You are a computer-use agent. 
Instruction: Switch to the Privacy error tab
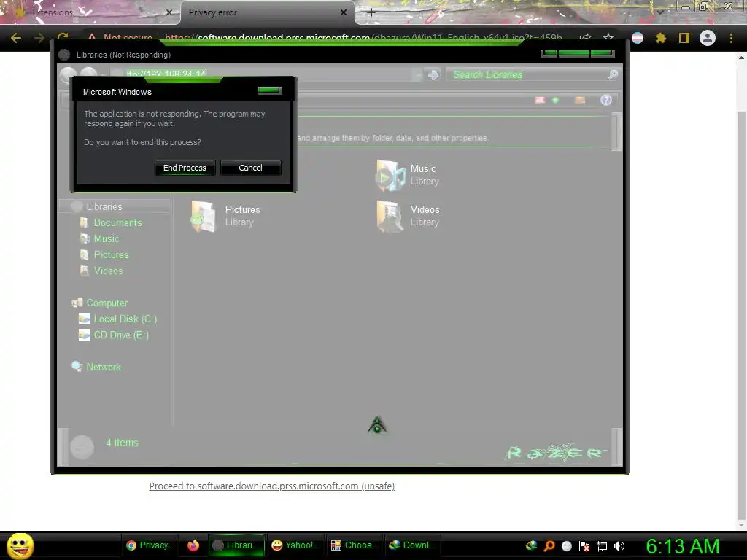(267, 12)
